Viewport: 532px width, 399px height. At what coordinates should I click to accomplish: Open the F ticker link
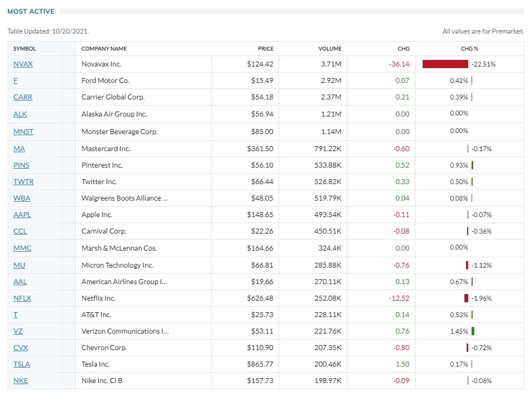[15, 81]
